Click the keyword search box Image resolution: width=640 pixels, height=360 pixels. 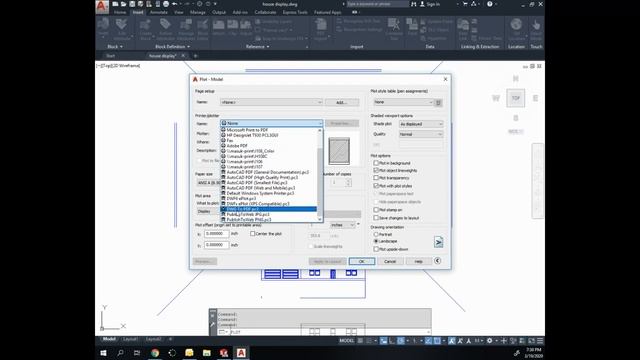pyautogui.click(x=378, y=4)
